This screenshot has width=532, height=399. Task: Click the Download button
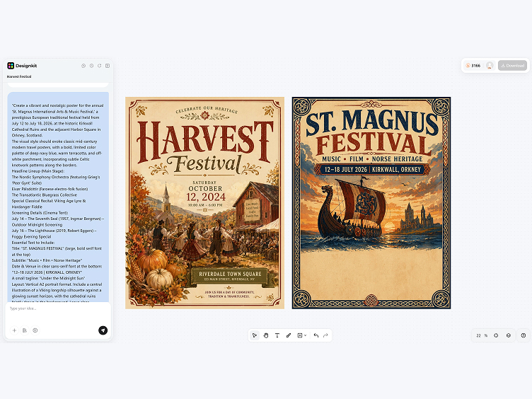tap(513, 66)
